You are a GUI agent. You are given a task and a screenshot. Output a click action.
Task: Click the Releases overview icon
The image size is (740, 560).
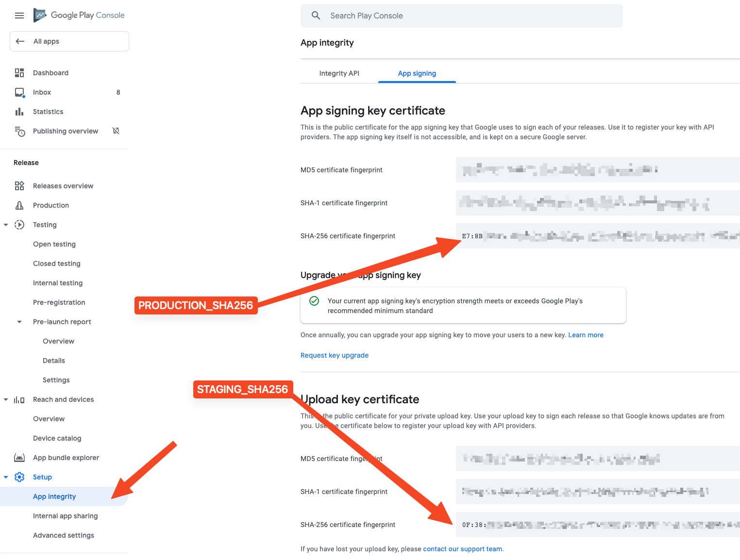19,186
